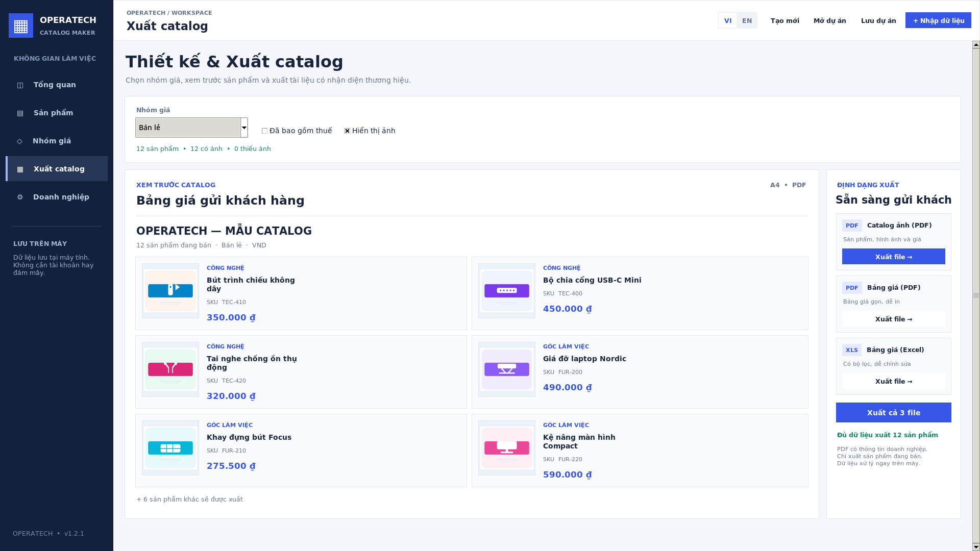Open Sản phẩm section
Image resolution: width=980 pixels, height=551 pixels.
[x=57, y=113]
